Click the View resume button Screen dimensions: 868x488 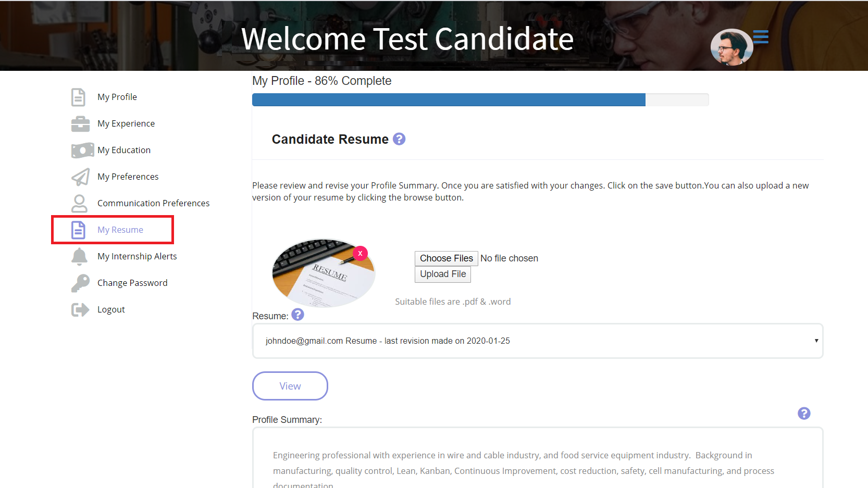[290, 386]
